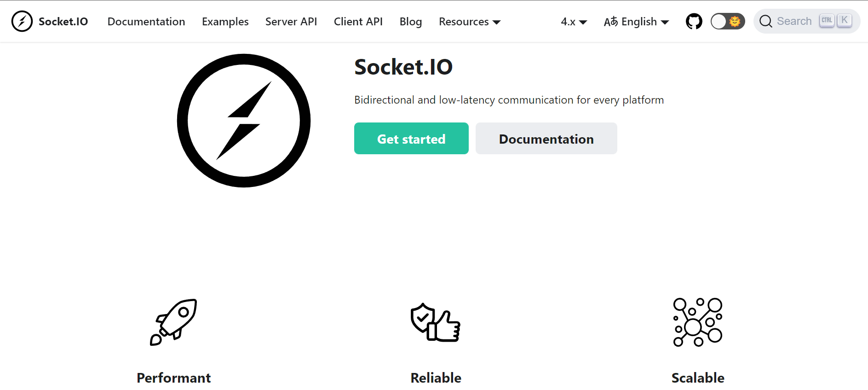Click the green Get started button
The width and height of the screenshot is (868, 390).
point(411,138)
